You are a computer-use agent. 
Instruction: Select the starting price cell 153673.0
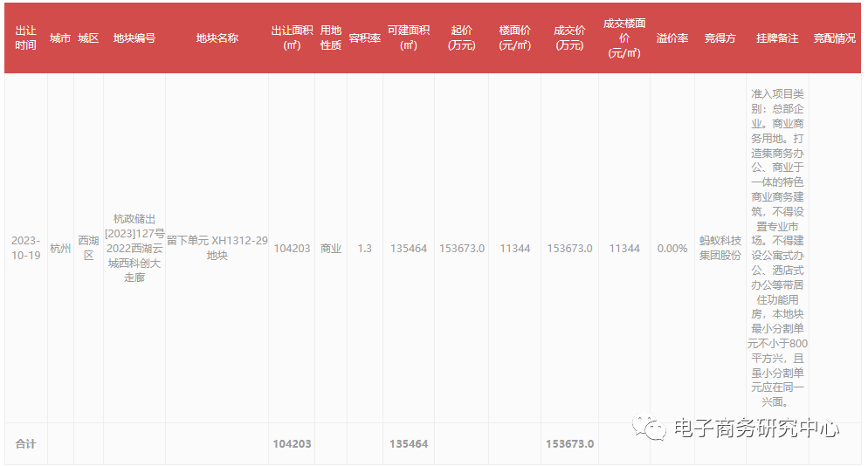point(462,249)
